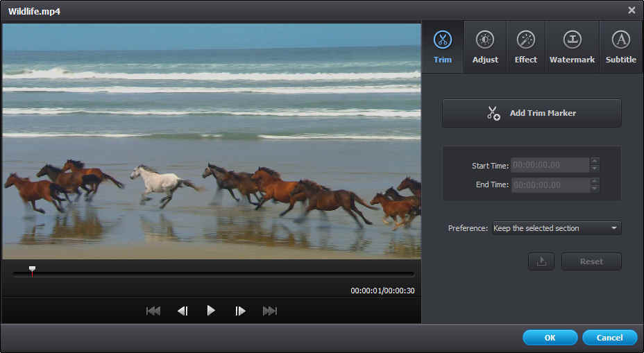Image resolution: width=644 pixels, height=353 pixels.
Task: Click the End Time field
Action: click(550, 184)
